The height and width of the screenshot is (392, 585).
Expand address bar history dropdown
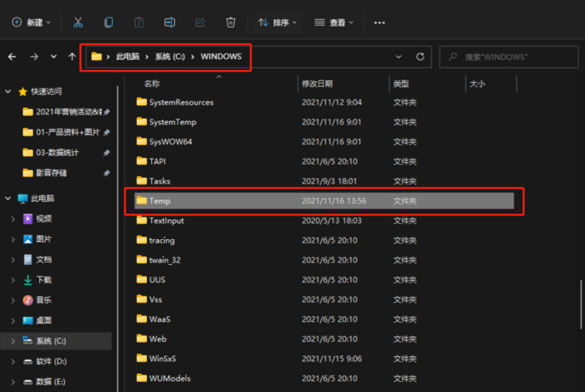tap(399, 57)
